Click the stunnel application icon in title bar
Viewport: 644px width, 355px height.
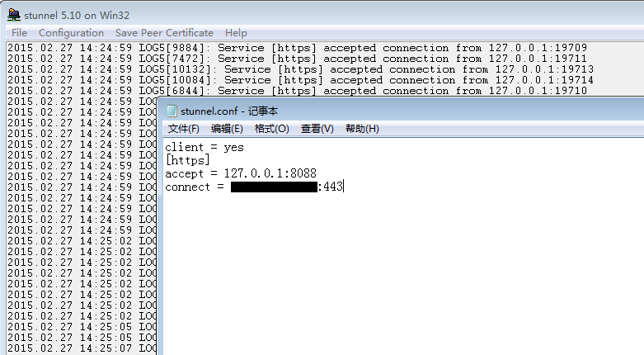(14, 15)
